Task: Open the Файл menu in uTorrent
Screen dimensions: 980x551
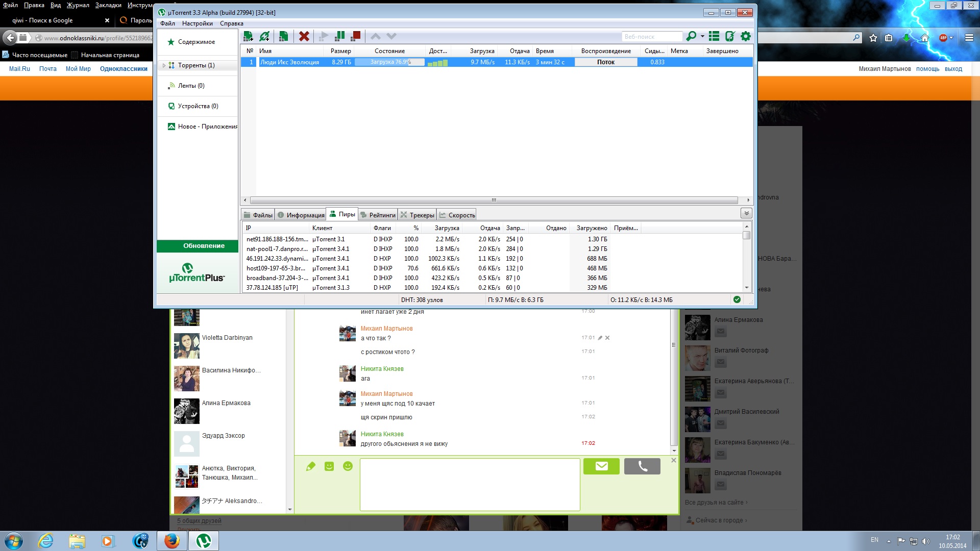Action: pyautogui.click(x=167, y=23)
